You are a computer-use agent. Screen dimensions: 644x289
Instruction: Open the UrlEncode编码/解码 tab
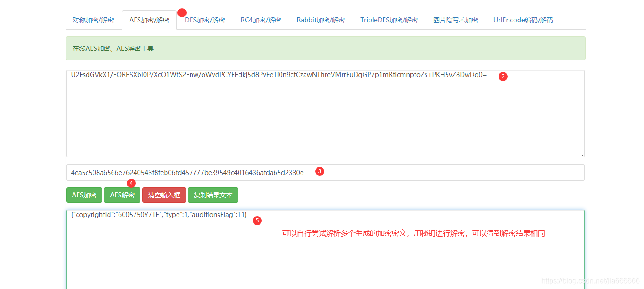523,20
